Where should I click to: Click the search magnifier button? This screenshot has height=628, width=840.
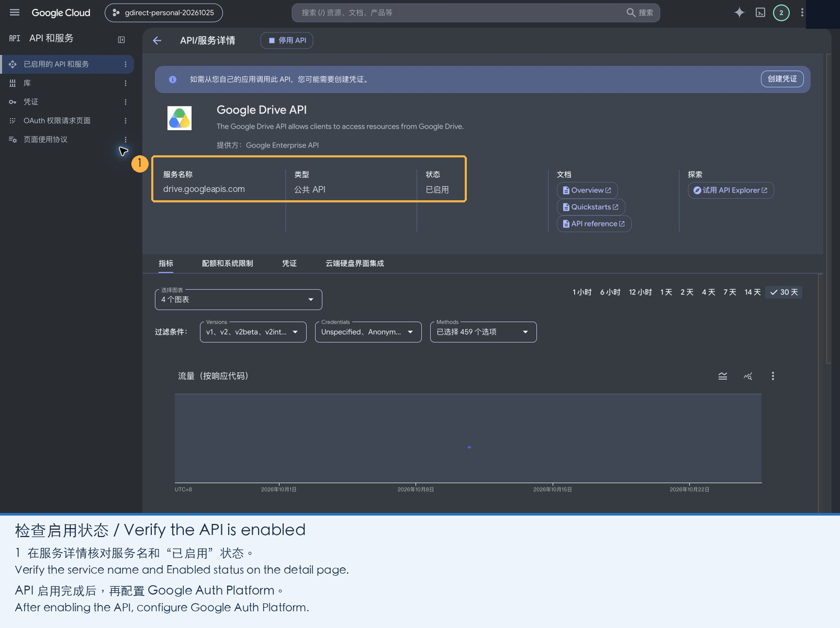coord(640,13)
